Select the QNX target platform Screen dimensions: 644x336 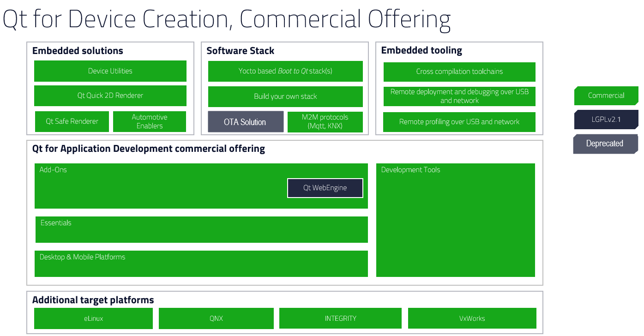click(216, 318)
